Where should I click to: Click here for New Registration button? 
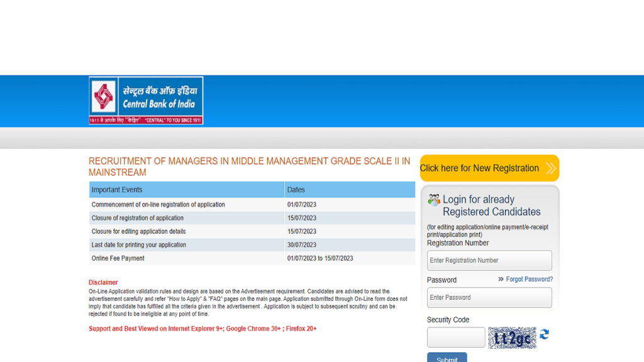pyautogui.click(x=480, y=168)
